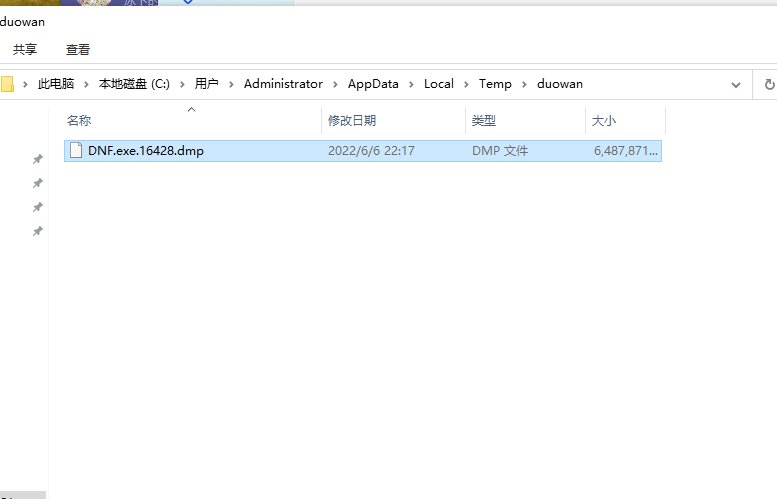777x499 pixels.
Task: Click the DNF.exe.16428.dmp file icon
Action: [76, 151]
